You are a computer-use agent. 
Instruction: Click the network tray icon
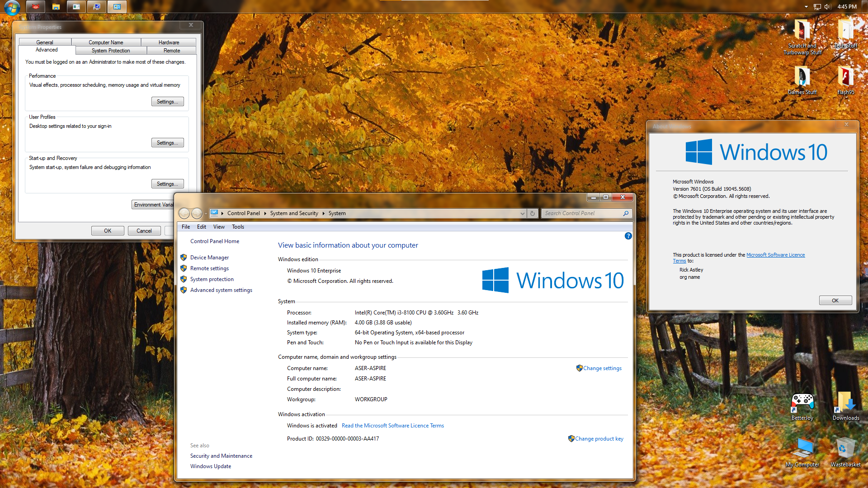point(817,7)
